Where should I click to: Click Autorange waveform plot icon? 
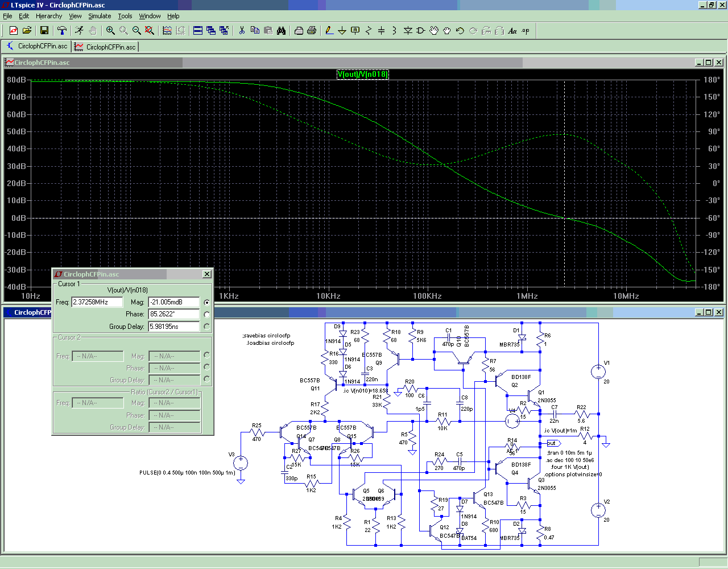point(167,31)
